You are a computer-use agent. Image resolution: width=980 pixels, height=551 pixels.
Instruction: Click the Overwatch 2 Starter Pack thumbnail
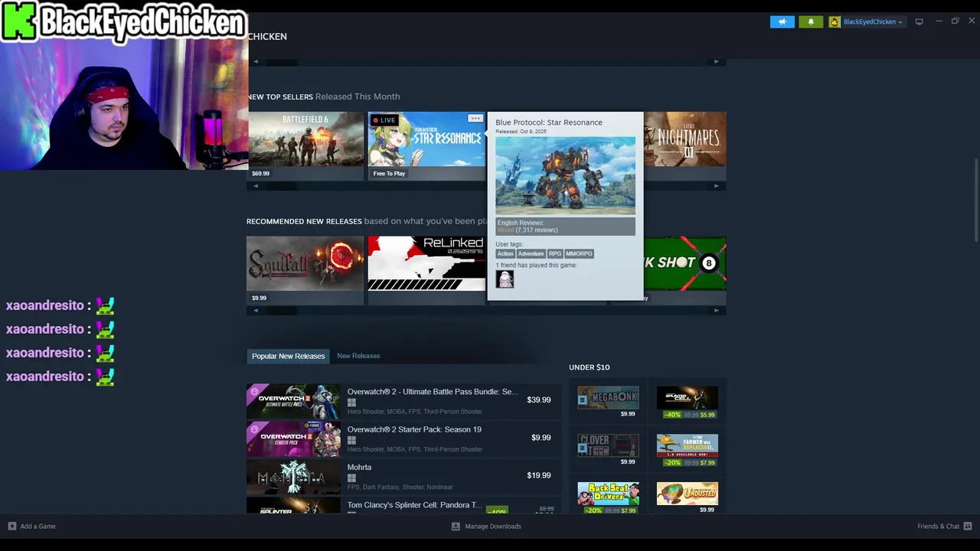(293, 439)
